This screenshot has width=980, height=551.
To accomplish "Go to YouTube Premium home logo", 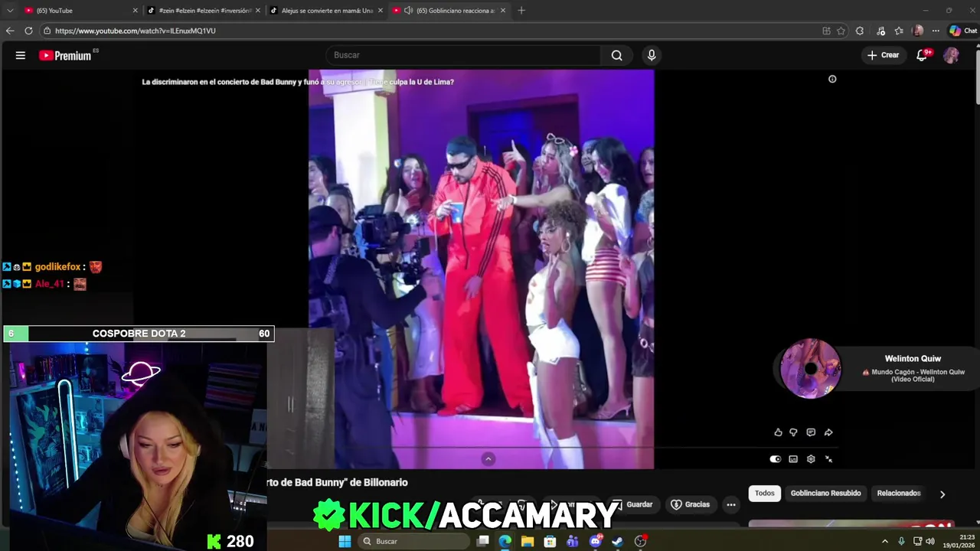I will pos(65,55).
